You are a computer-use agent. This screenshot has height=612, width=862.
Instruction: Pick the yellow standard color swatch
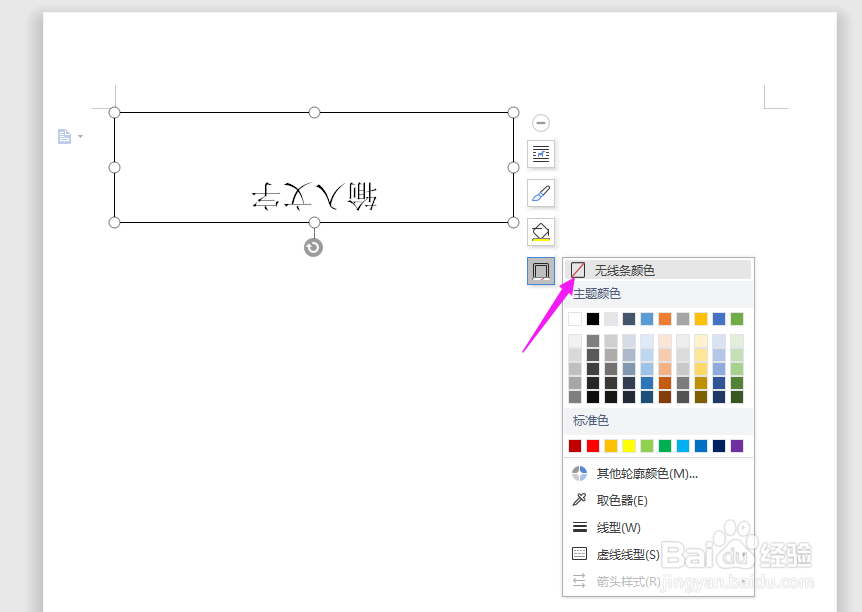pos(627,446)
